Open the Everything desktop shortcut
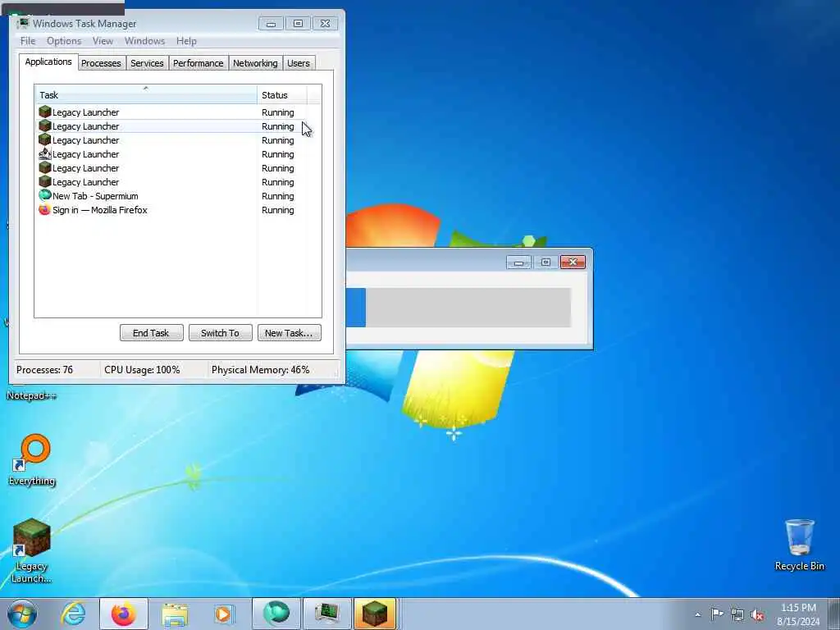The image size is (840, 630). 32,459
